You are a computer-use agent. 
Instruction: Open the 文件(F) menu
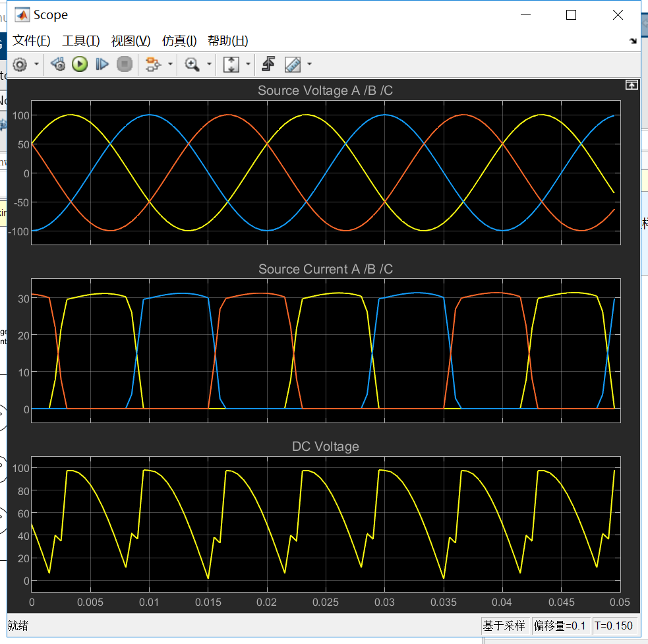click(x=32, y=40)
